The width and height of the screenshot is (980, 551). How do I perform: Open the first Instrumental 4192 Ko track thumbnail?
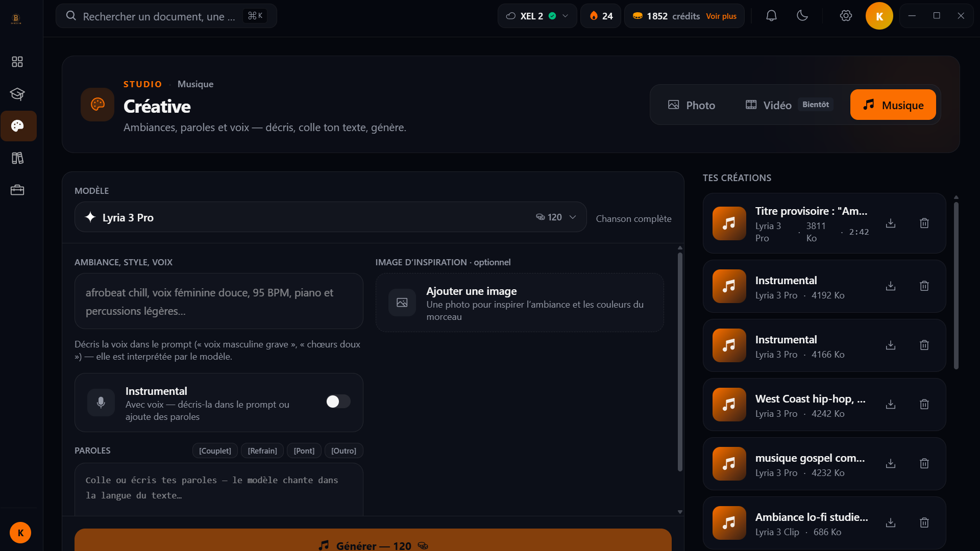coord(729,286)
